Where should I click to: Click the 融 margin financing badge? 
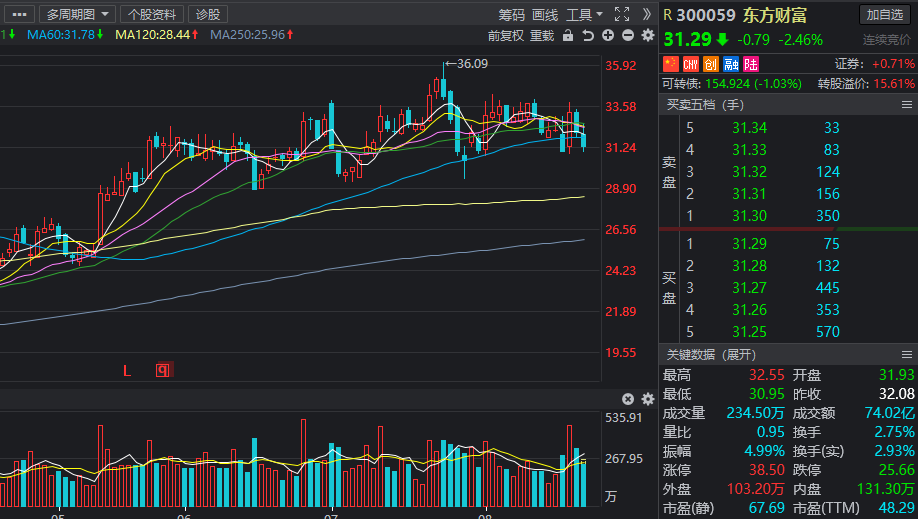[731, 64]
